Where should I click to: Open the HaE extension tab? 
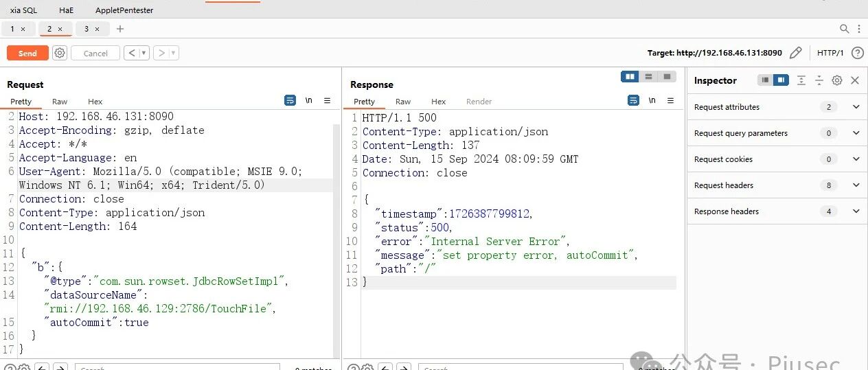click(66, 10)
